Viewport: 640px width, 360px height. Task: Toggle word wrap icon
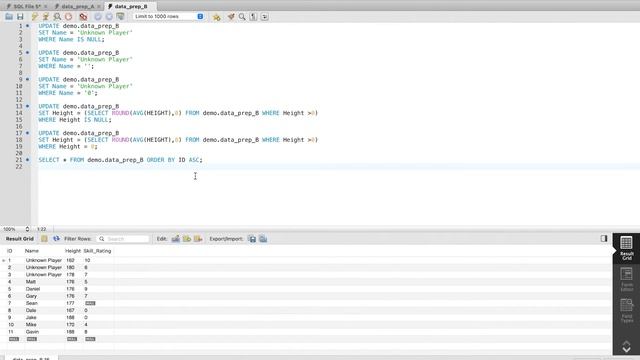(x=264, y=17)
